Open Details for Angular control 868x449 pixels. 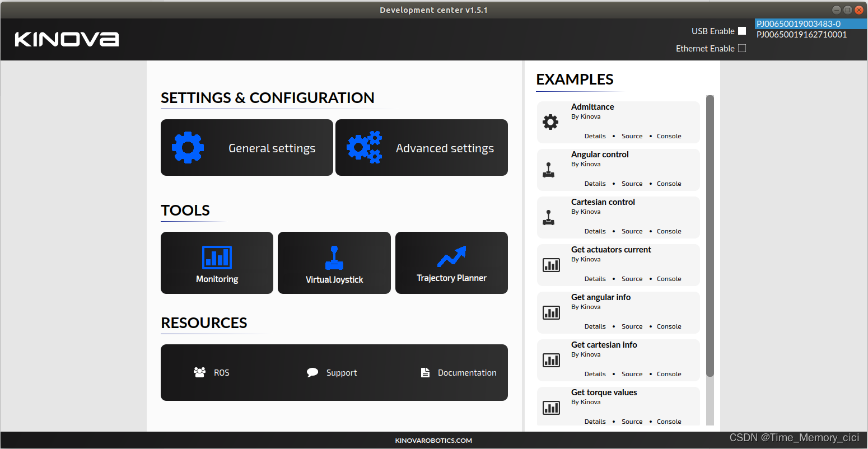tap(595, 184)
